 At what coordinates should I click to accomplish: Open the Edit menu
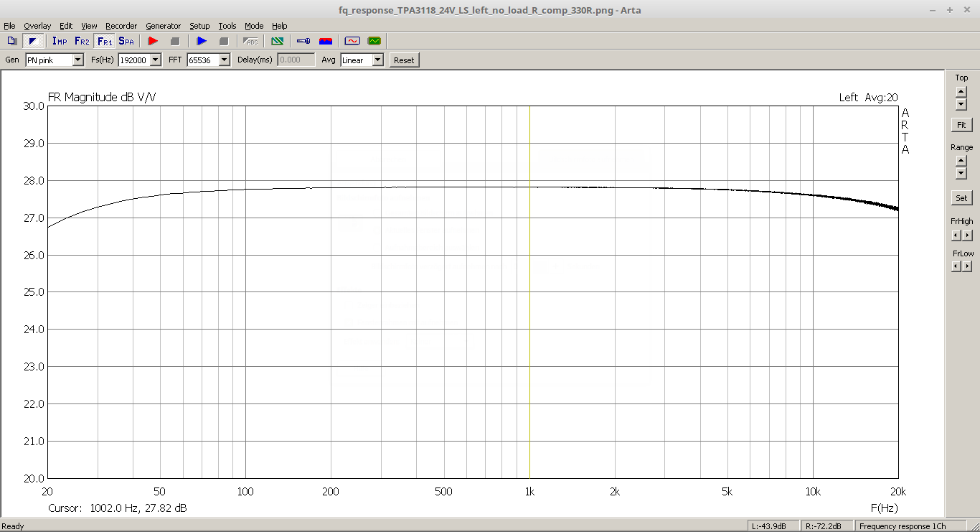pyautogui.click(x=66, y=26)
